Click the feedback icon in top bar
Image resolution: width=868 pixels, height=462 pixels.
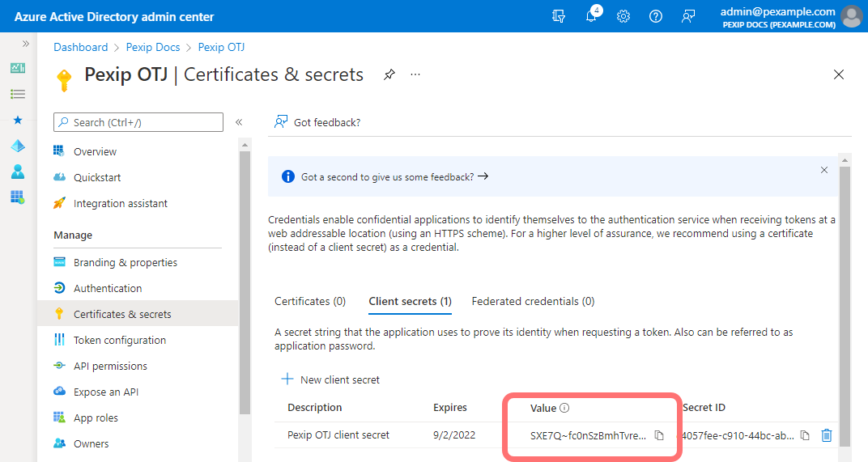688,16
